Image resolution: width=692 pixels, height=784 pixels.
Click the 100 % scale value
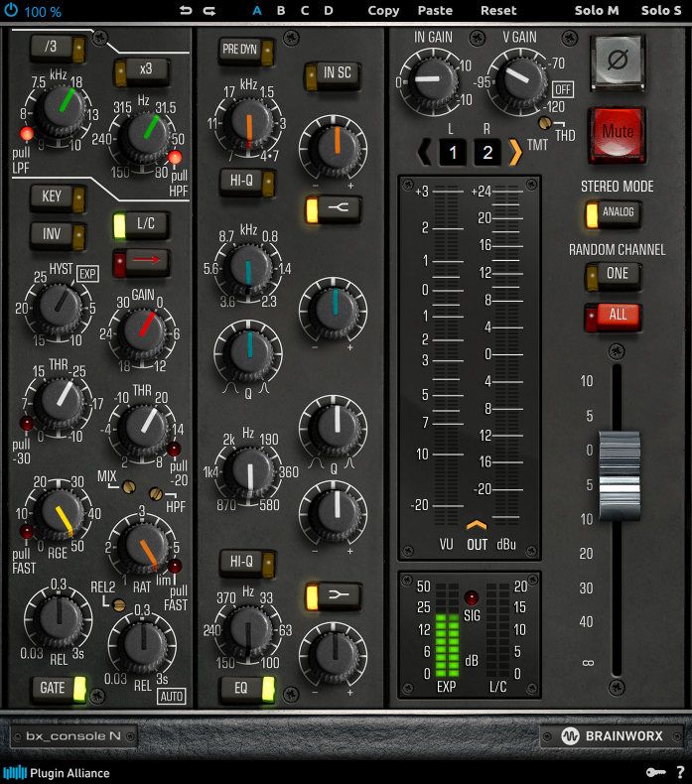[43, 12]
